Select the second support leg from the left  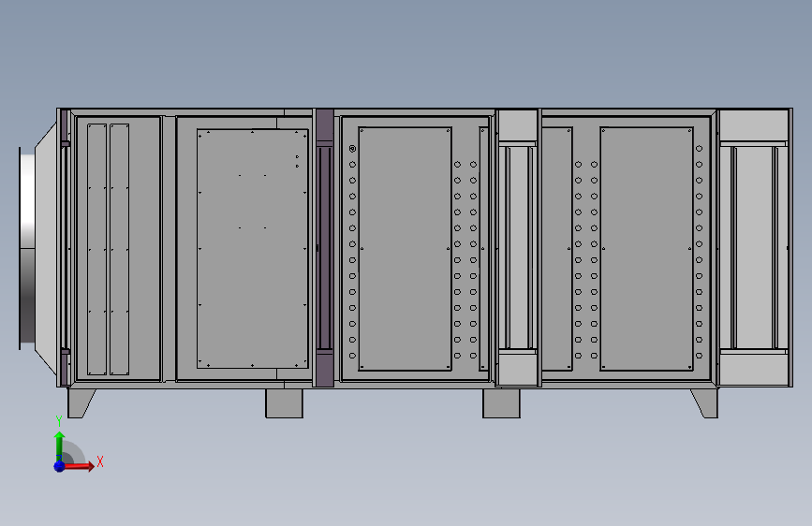point(285,403)
